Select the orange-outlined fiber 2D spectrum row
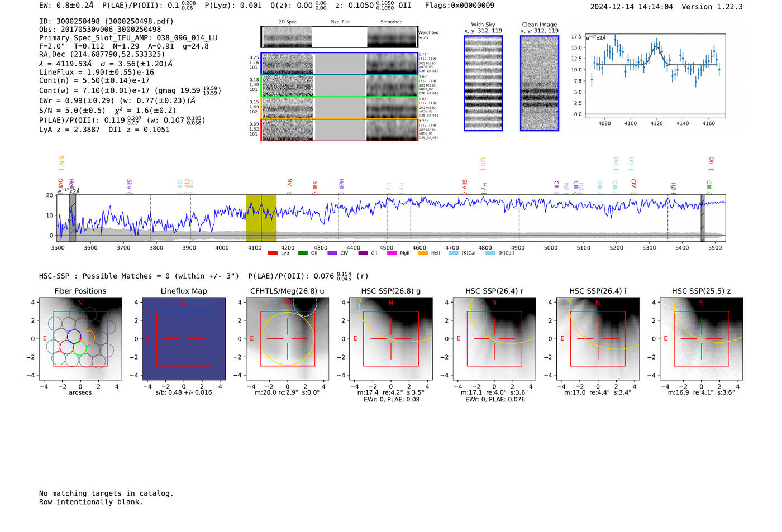 (339, 108)
